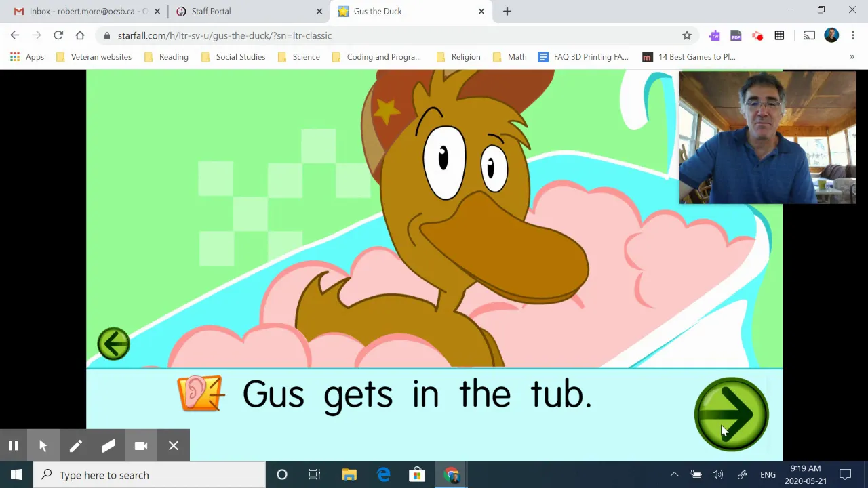Viewport: 868px width, 488px height.
Task: Open the Veteran websites bookmark folder
Action: (94, 57)
